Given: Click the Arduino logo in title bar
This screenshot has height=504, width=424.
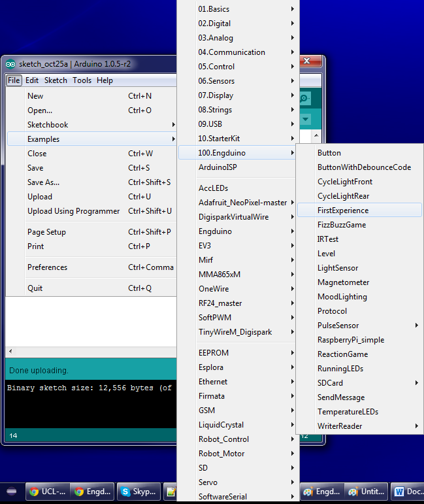Looking at the screenshot, I should tap(10, 64).
